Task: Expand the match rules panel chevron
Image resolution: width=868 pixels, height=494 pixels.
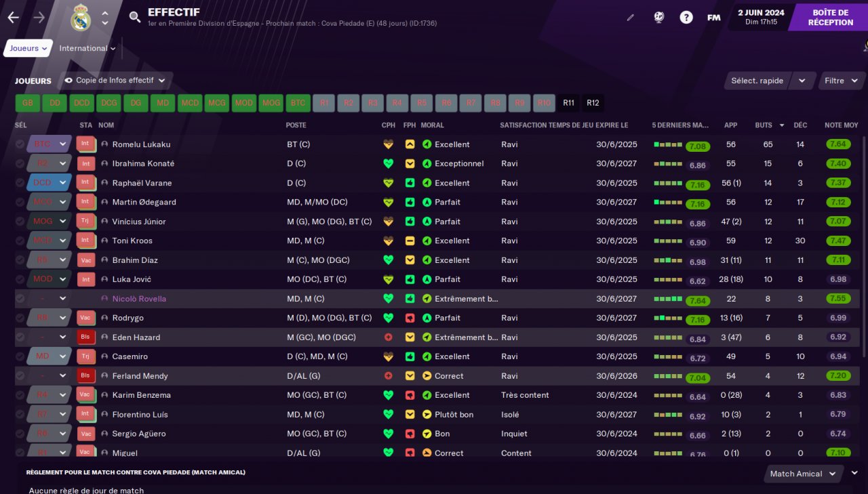Action: [854, 473]
